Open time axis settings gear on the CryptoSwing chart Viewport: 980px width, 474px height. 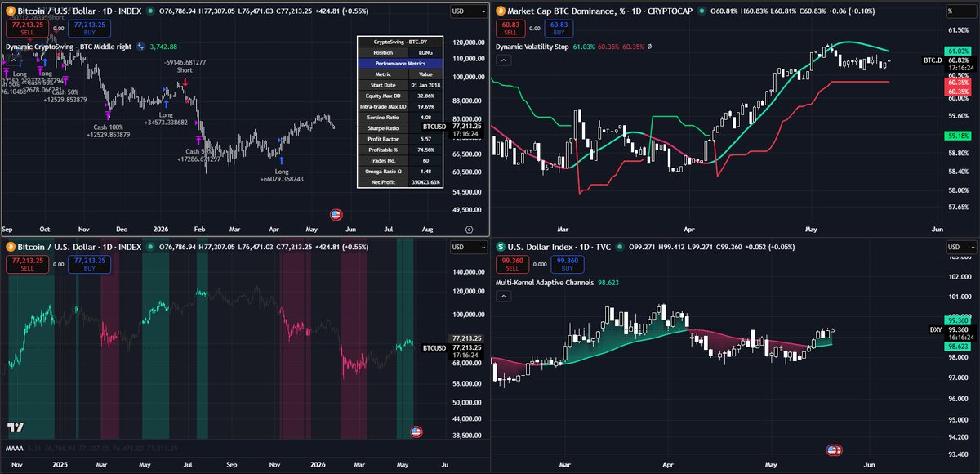pyautogui.click(x=468, y=230)
